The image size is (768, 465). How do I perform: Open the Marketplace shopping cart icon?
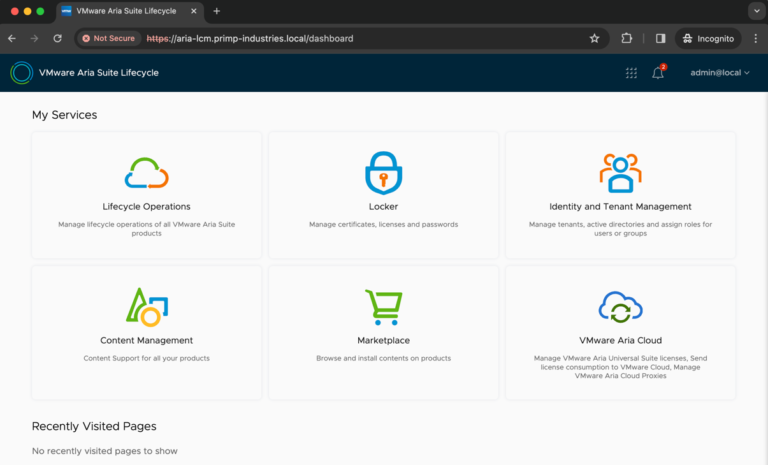(383, 307)
